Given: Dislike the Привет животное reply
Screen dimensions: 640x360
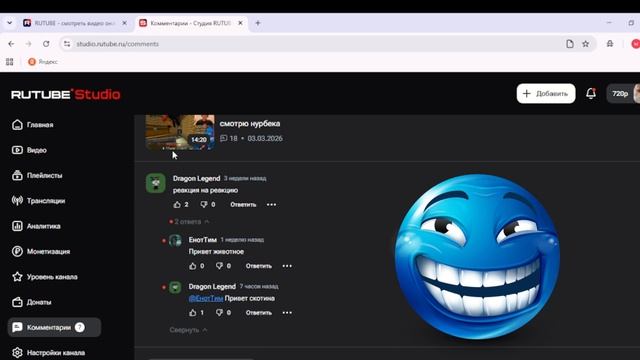Looking at the screenshot, I should (x=219, y=266).
